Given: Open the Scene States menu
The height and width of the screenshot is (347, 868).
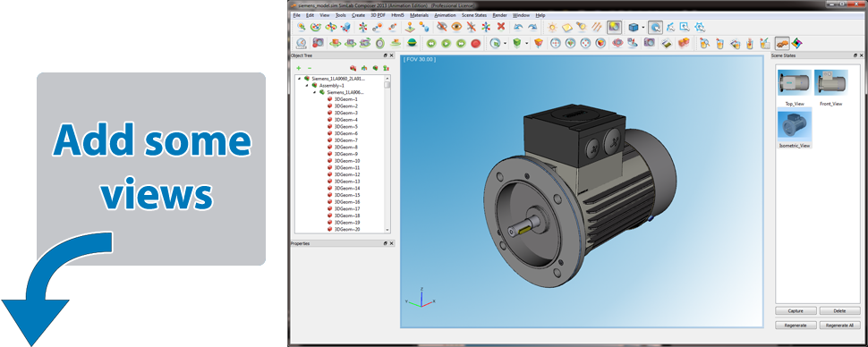Looking at the screenshot, I should [474, 15].
